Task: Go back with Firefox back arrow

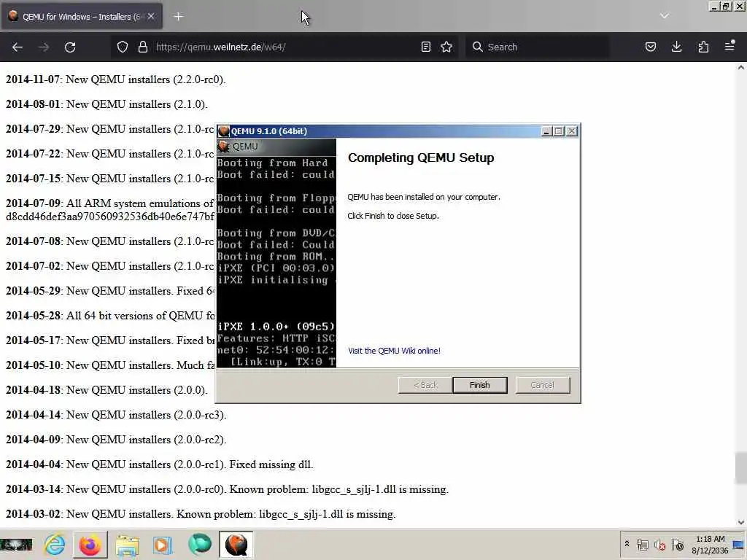Action: [x=18, y=47]
